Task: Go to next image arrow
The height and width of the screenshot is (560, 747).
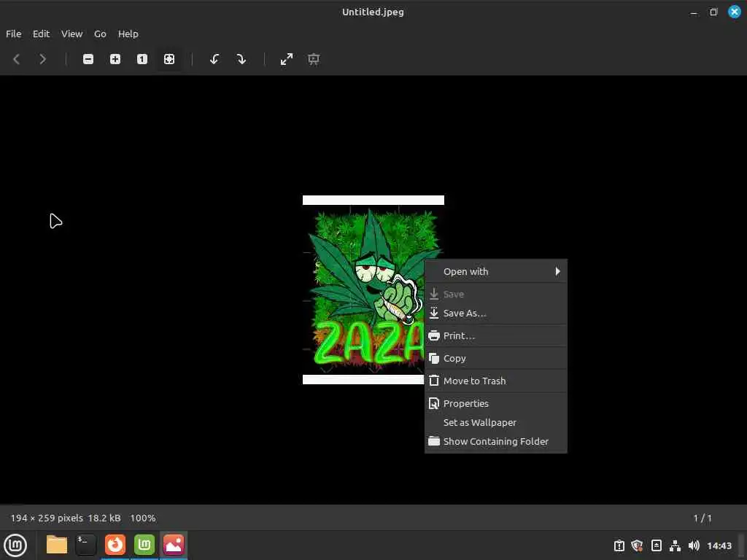Action: click(42, 59)
